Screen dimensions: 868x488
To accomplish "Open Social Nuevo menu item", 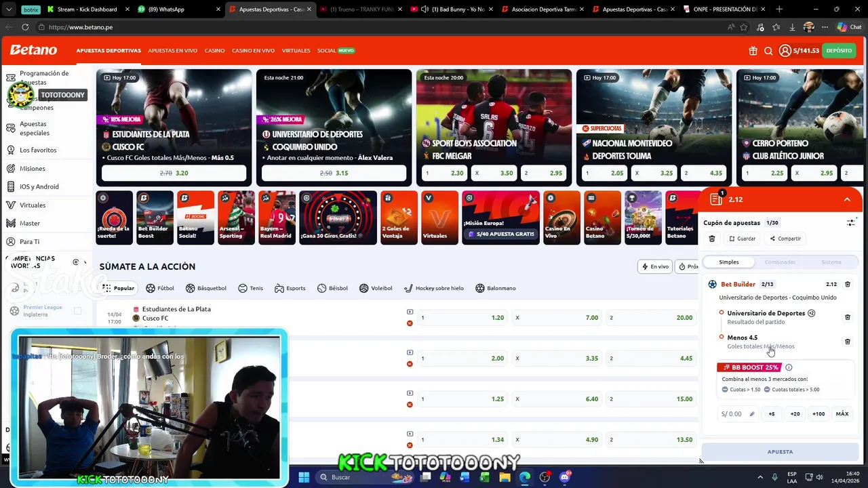I will point(336,51).
